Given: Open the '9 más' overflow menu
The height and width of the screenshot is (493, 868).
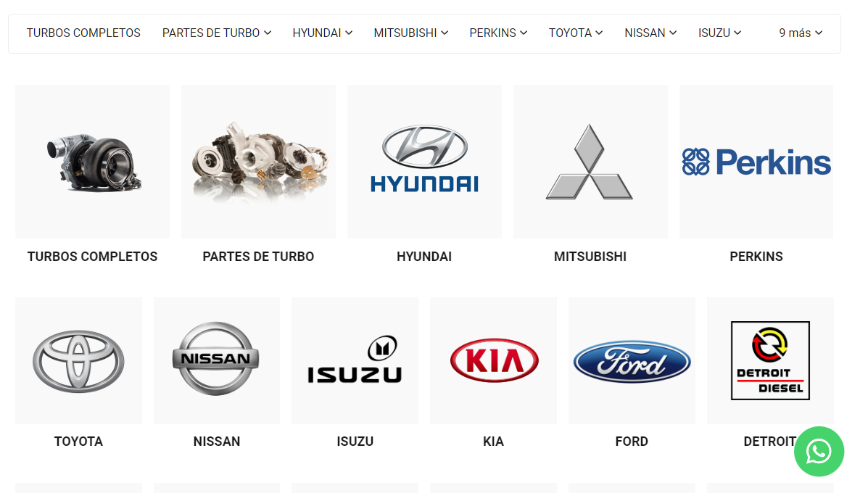Looking at the screenshot, I should (x=801, y=33).
